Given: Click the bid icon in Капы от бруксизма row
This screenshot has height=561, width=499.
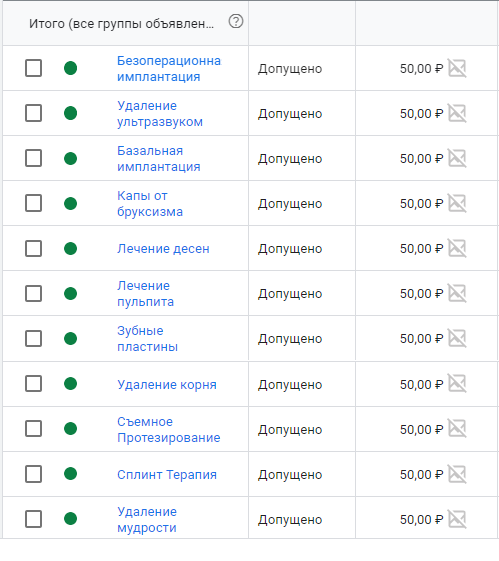Looking at the screenshot, I should pos(458,203).
